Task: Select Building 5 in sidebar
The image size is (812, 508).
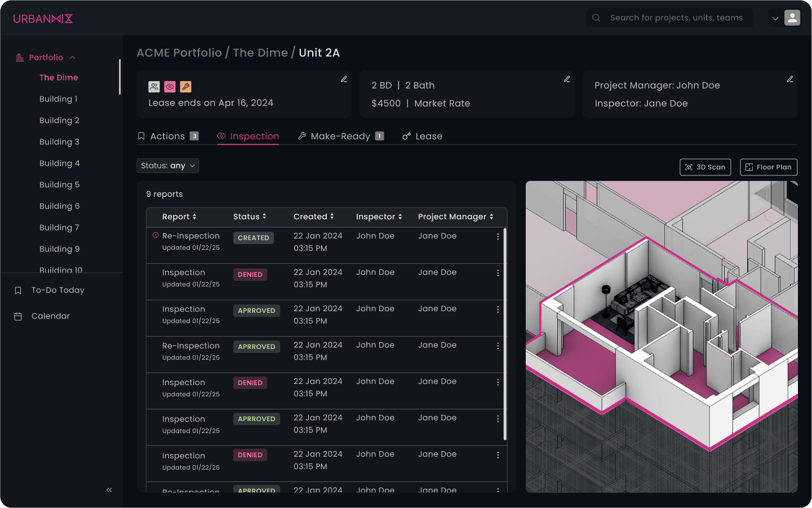Action: 60,185
